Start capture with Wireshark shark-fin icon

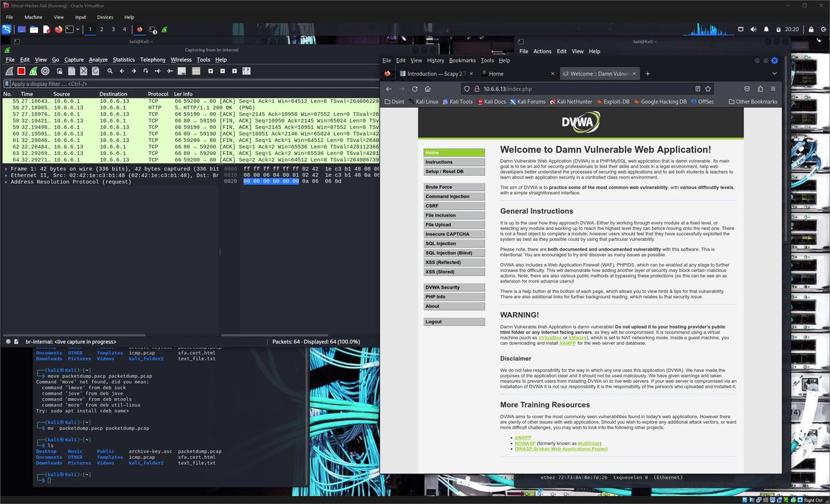click(x=9, y=71)
